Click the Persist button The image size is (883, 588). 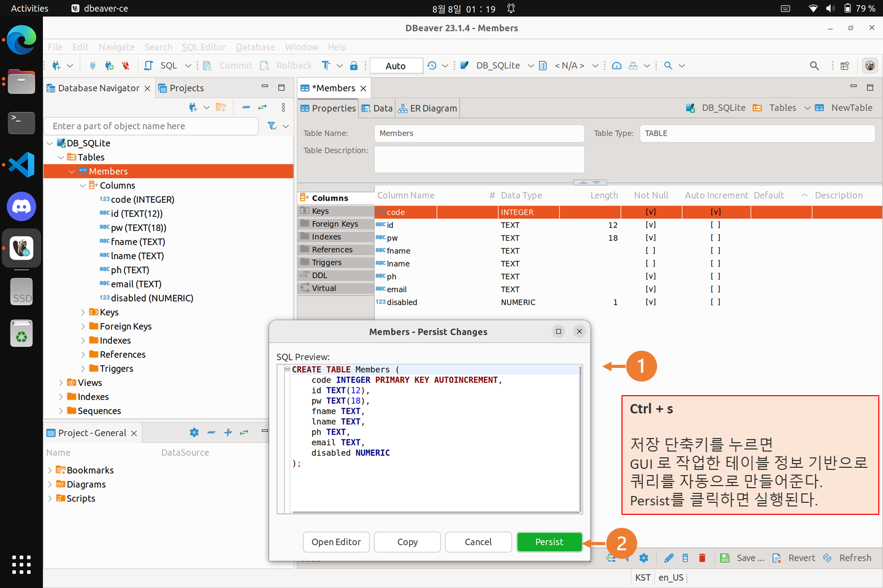tap(549, 542)
